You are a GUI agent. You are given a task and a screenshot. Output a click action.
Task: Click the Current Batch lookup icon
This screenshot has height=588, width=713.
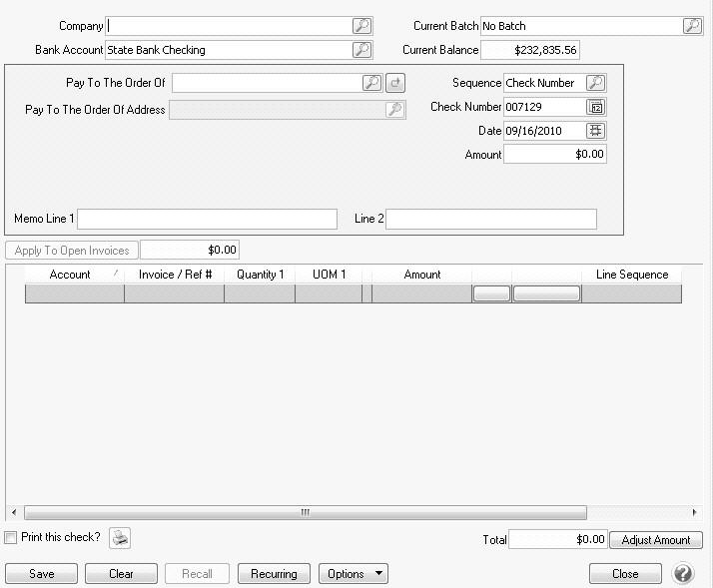click(x=692, y=26)
